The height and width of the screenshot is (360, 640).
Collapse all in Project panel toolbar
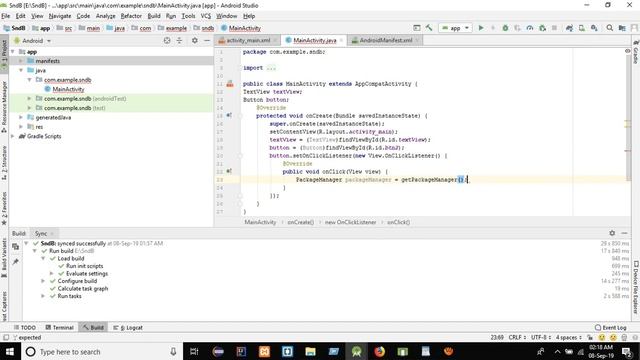(x=179, y=40)
